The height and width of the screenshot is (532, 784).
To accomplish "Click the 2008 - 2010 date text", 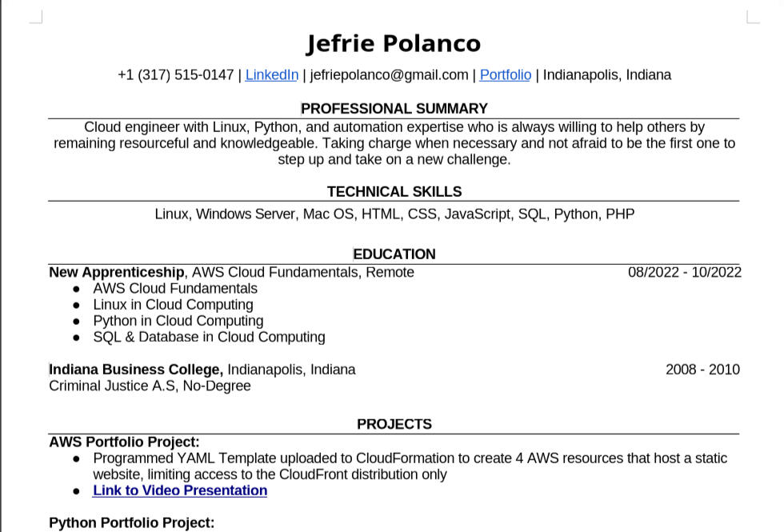I will pyautogui.click(x=702, y=370).
